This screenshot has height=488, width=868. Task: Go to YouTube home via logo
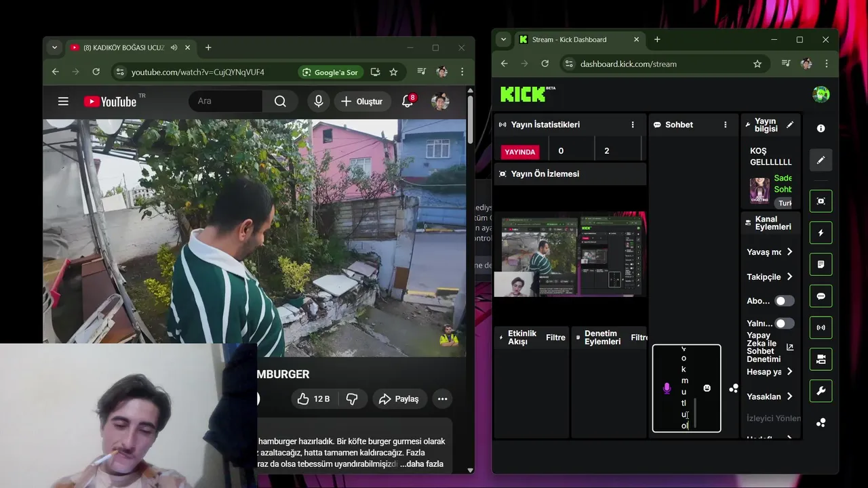110,101
